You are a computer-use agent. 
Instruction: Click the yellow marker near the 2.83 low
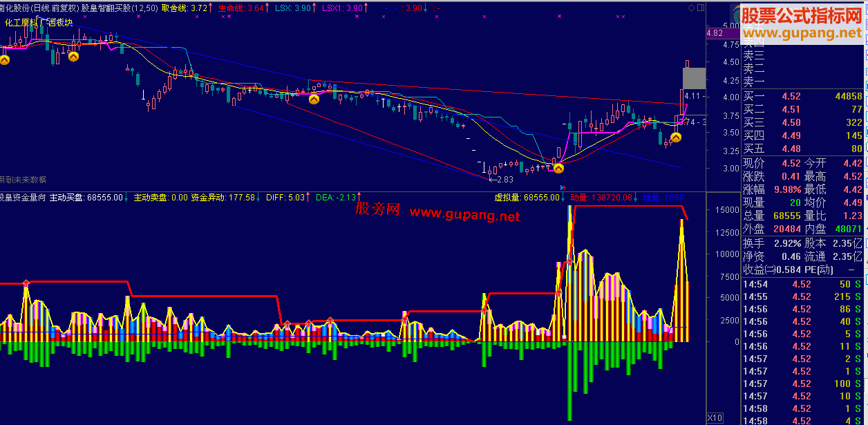[x=558, y=167]
